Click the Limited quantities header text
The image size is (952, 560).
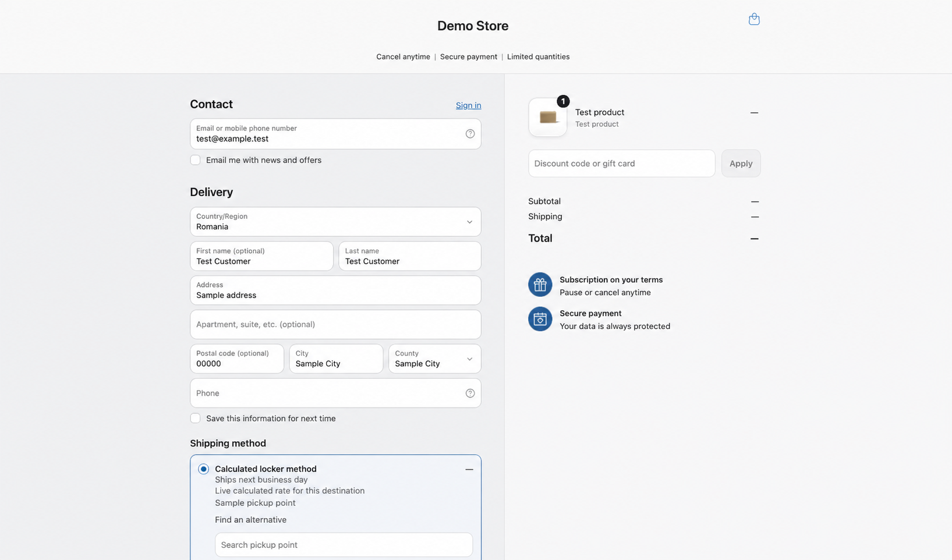(538, 57)
